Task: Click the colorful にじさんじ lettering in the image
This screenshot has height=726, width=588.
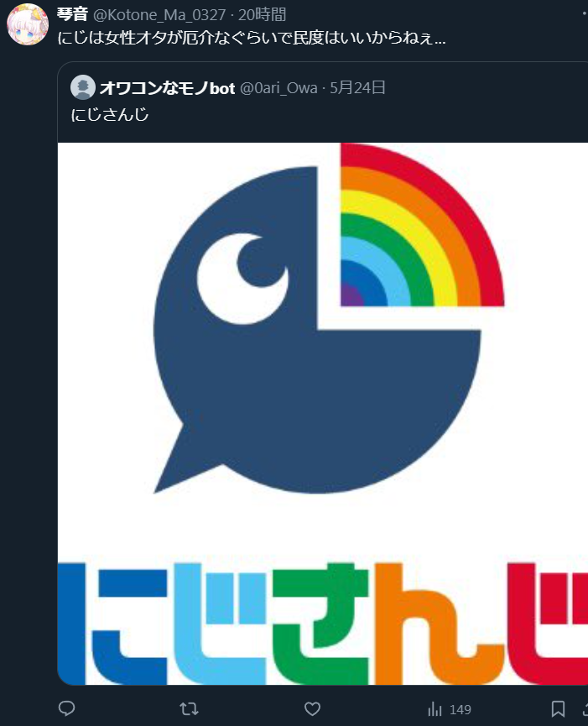Action: pyautogui.click(x=322, y=624)
